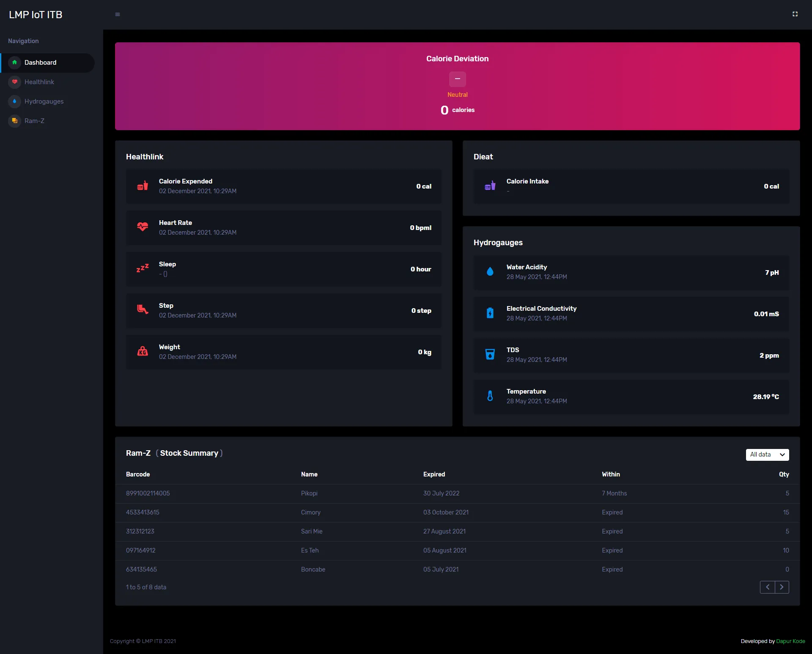Toggle the sidebar with hamburger icon
This screenshot has width=812, height=654.
(x=118, y=14)
